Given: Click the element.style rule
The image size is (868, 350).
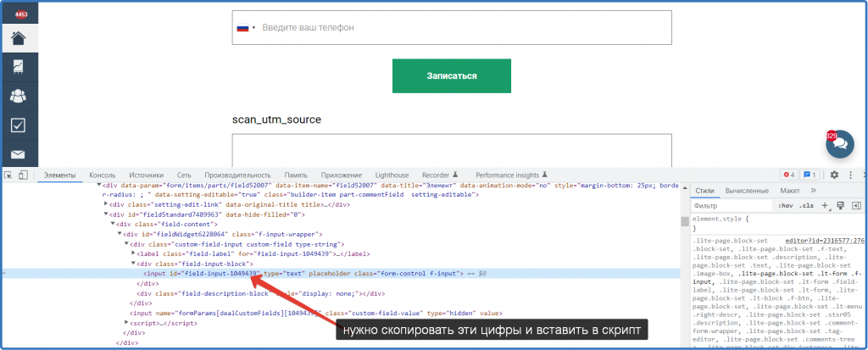Looking at the screenshot, I should pyautogui.click(x=721, y=219).
